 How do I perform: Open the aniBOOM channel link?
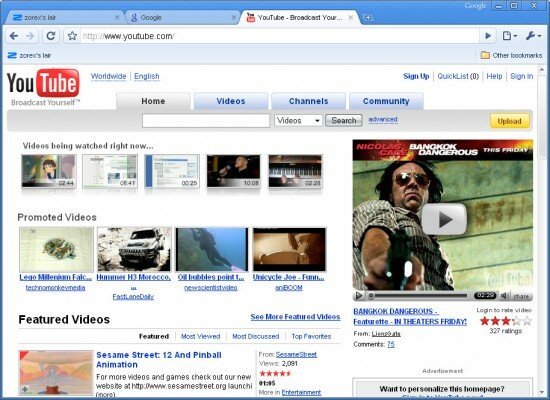pyautogui.click(x=289, y=288)
